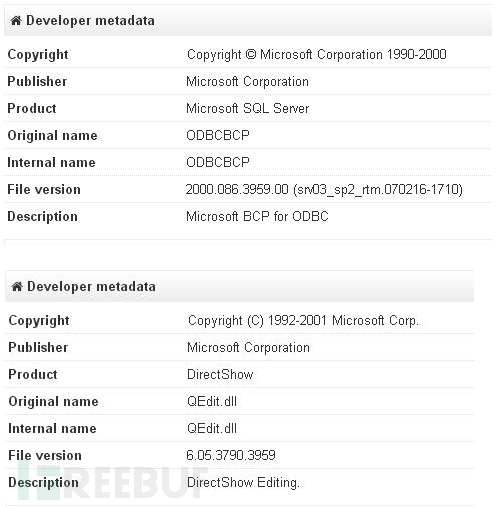
Task: Click the second Microsoft Corporation publisher value
Action: (x=248, y=348)
